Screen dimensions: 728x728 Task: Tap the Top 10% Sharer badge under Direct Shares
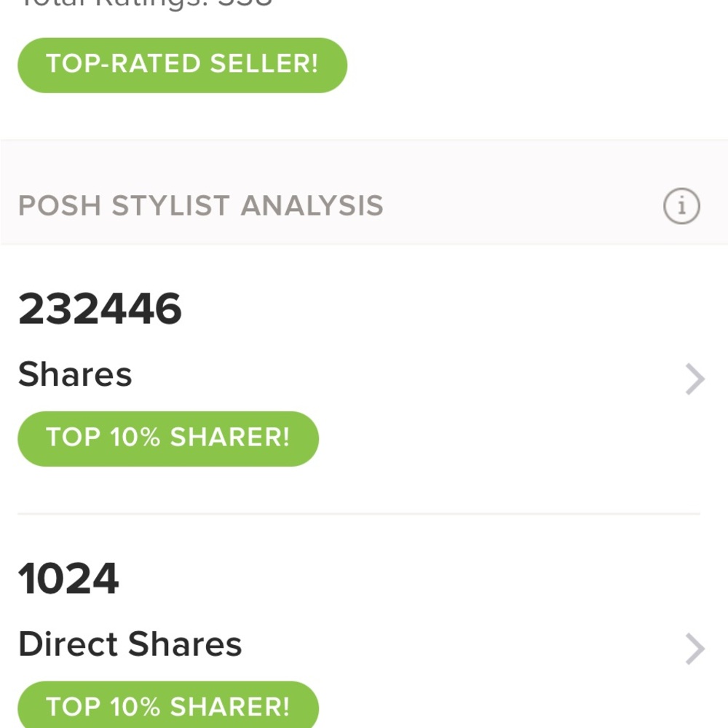[x=168, y=705]
